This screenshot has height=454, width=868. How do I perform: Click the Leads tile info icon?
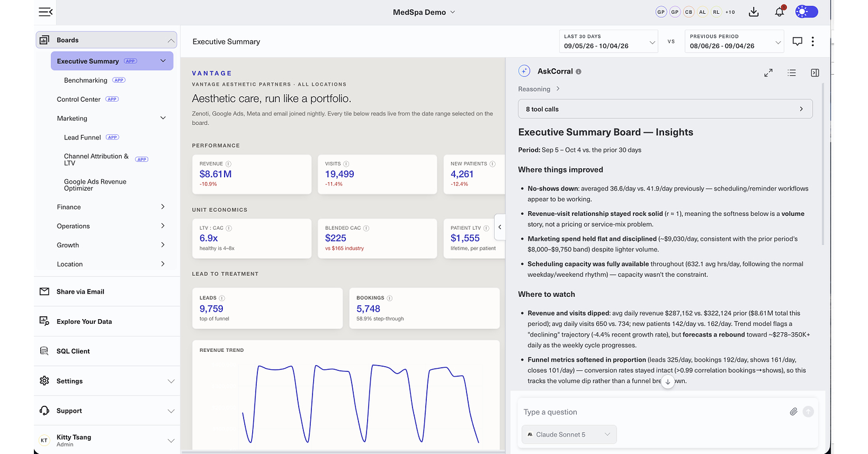(222, 298)
